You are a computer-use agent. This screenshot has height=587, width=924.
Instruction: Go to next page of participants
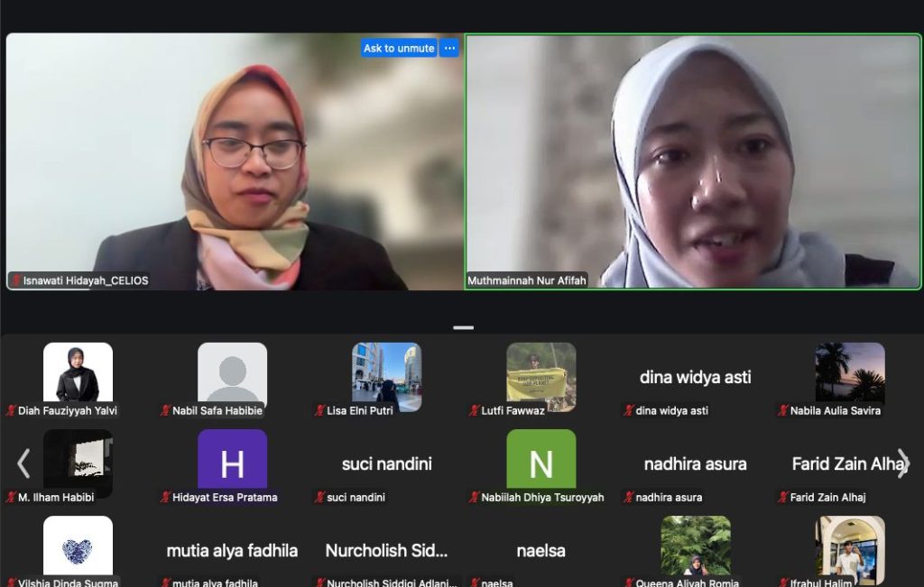point(901,463)
